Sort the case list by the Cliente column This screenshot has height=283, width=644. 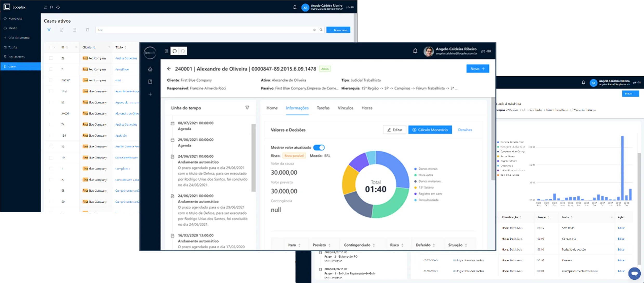click(x=89, y=47)
